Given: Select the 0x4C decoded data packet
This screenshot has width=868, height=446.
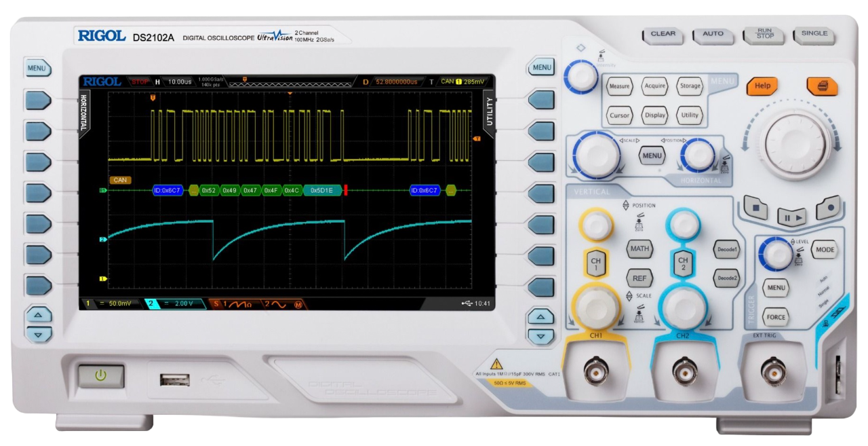Looking at the screenshot, I should pos(292,191).
